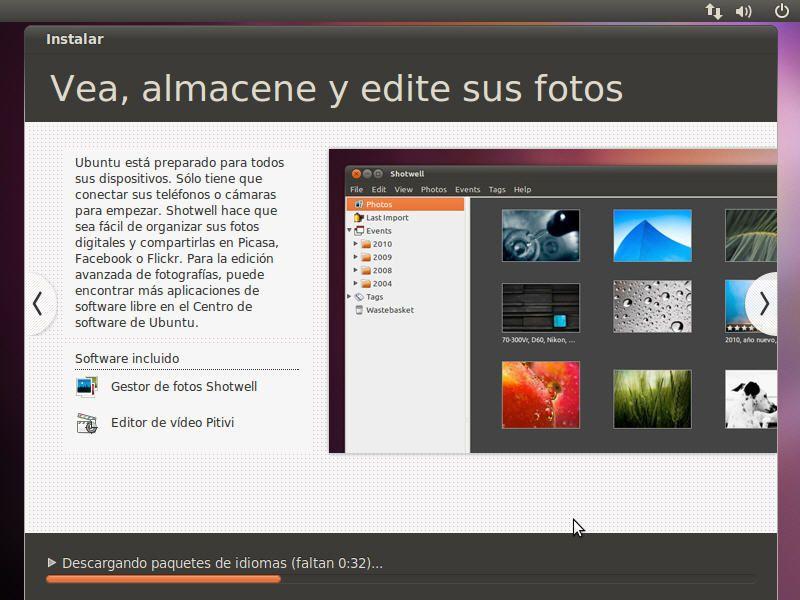Click the 'Descargando paquetes de idiomas' status text

point(222,563)
